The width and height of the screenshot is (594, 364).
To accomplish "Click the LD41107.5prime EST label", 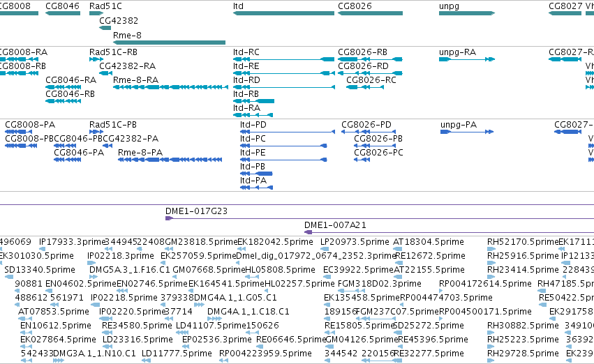I will point(211,326).
